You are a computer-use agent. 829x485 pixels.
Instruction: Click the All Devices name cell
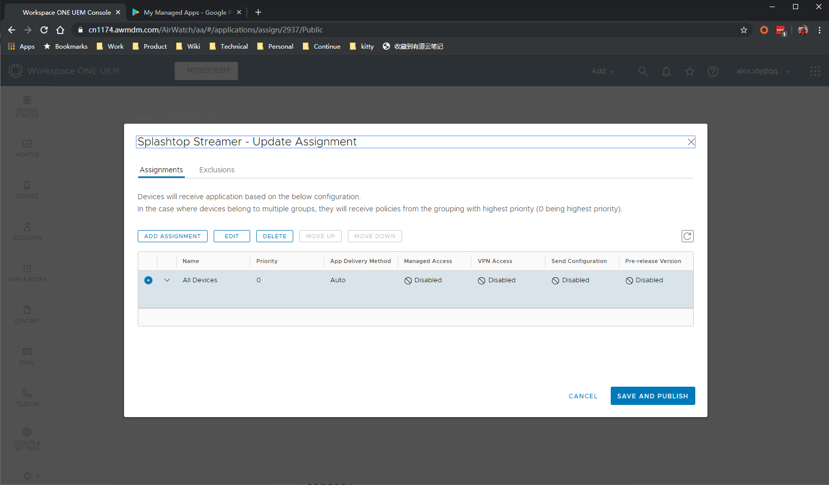[200, 280]
